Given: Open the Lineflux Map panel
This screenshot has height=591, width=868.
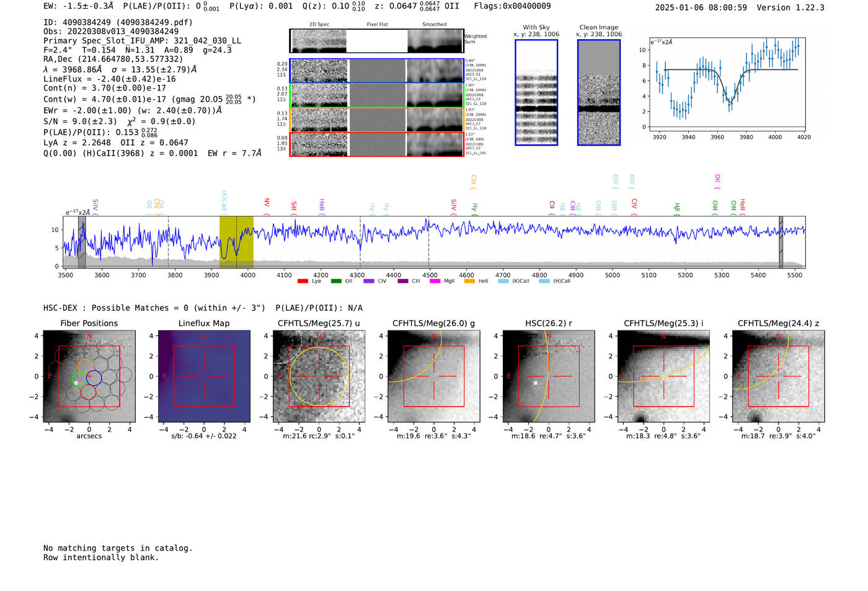Looking at the screenshot, I should point(204,376).
